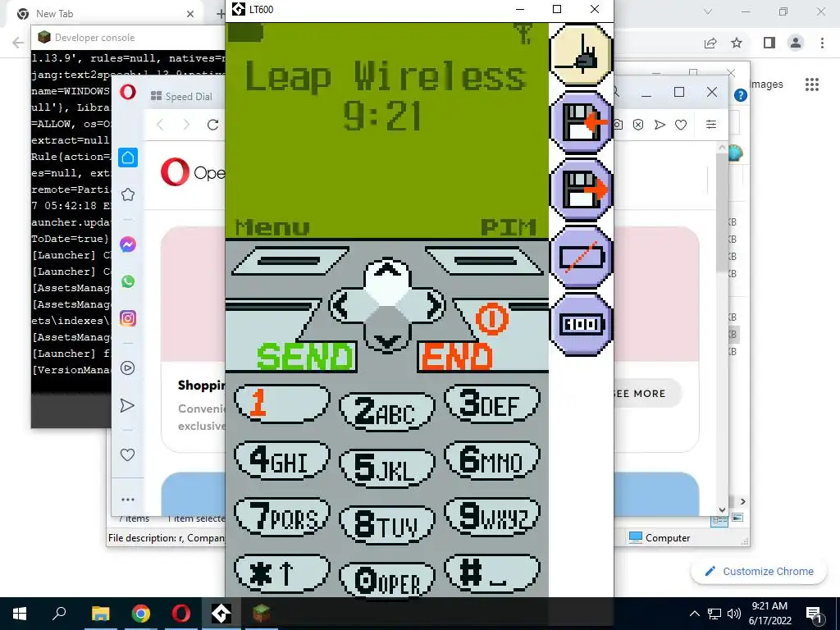The height and width of the screenshot is (630, 840).
Task: Open Opera player sidebar icon
Action: pos(127,368)
